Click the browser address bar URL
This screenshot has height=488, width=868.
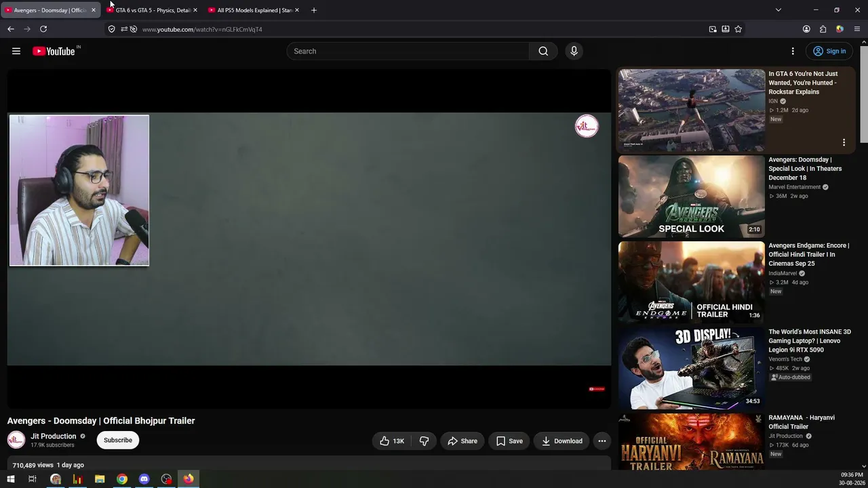coord(202,29)
